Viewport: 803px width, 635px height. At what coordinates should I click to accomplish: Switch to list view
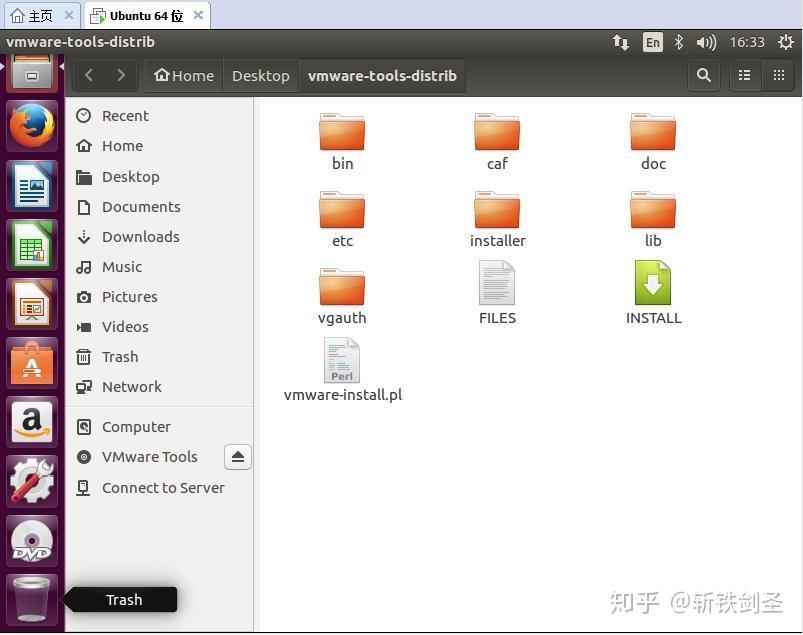[745, 75]
